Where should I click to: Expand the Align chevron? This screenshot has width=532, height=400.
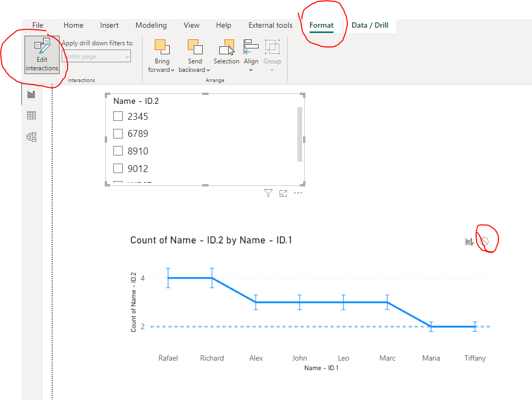pyautogui.click(x=251, y=70)
